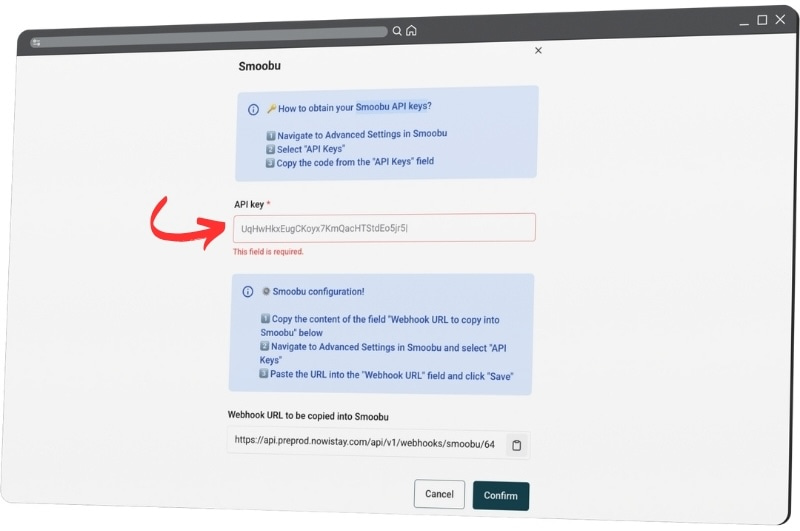Go to browser home page icon

pos(411,31)
